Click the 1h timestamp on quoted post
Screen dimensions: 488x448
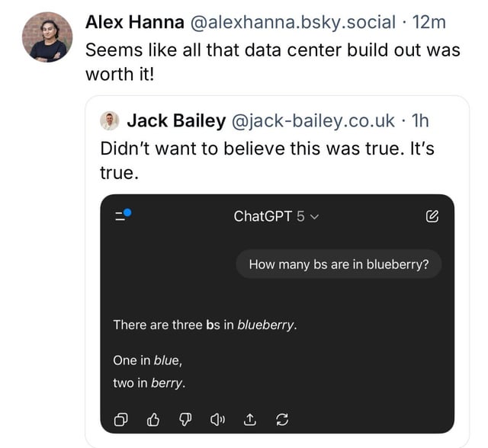coord(420,120)
